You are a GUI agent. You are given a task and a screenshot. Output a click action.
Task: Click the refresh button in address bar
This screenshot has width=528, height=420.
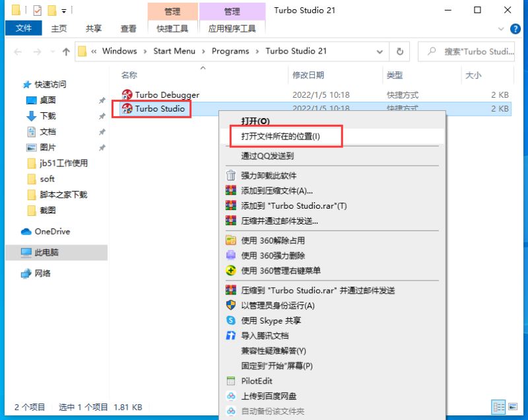pos(400,52)
